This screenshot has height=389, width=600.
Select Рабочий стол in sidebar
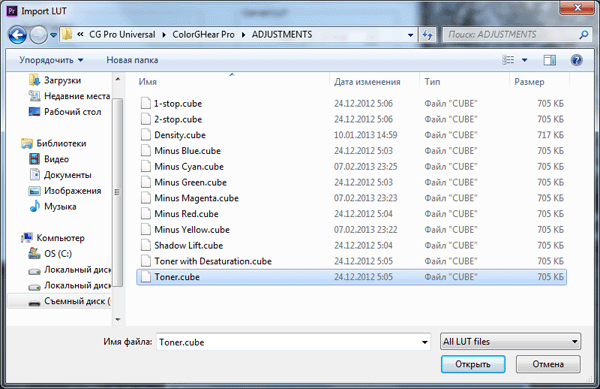coord(65,112)
